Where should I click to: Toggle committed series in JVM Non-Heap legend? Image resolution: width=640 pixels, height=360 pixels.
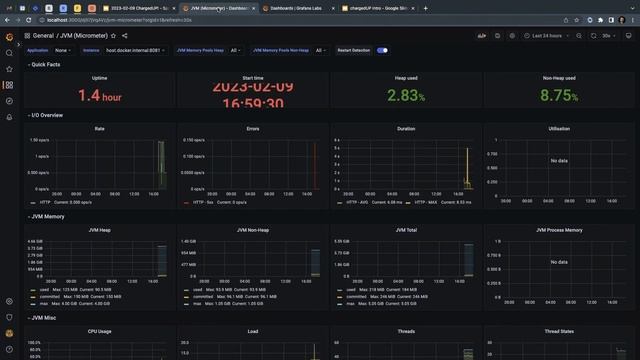click(x=203, y=297)
